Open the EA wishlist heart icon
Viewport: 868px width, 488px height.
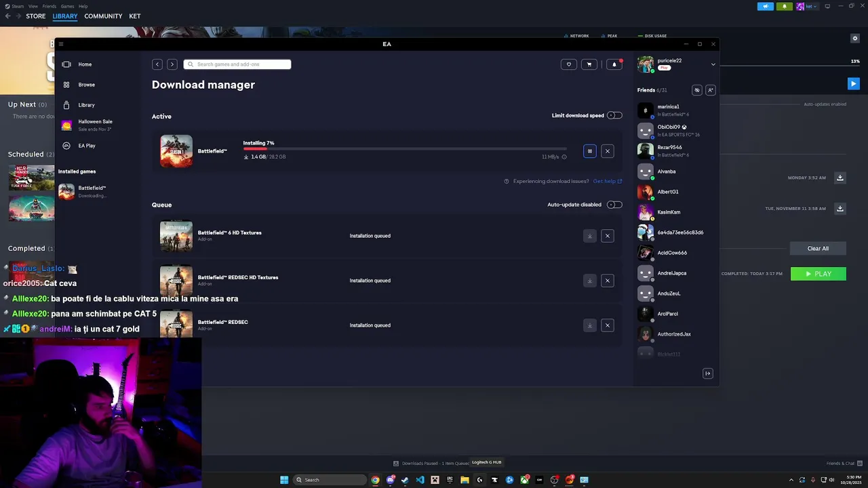pos(569,64)
